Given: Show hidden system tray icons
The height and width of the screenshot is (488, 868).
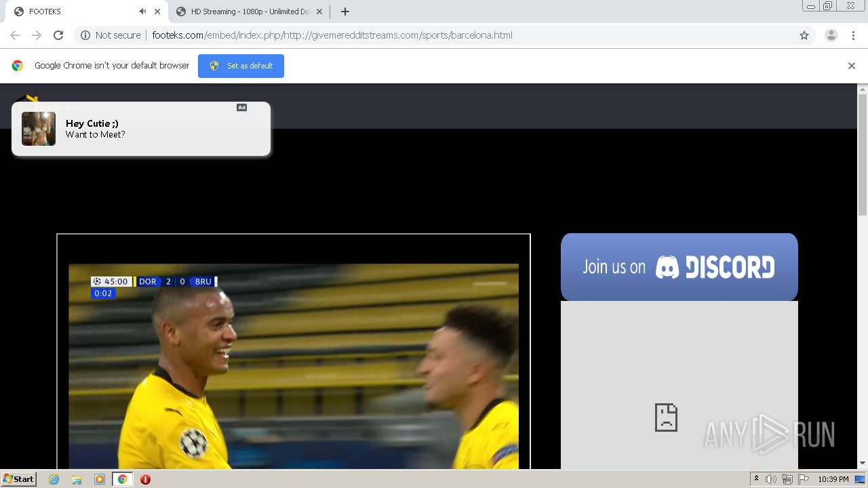Looking at the screenshot, I should 756,479.
